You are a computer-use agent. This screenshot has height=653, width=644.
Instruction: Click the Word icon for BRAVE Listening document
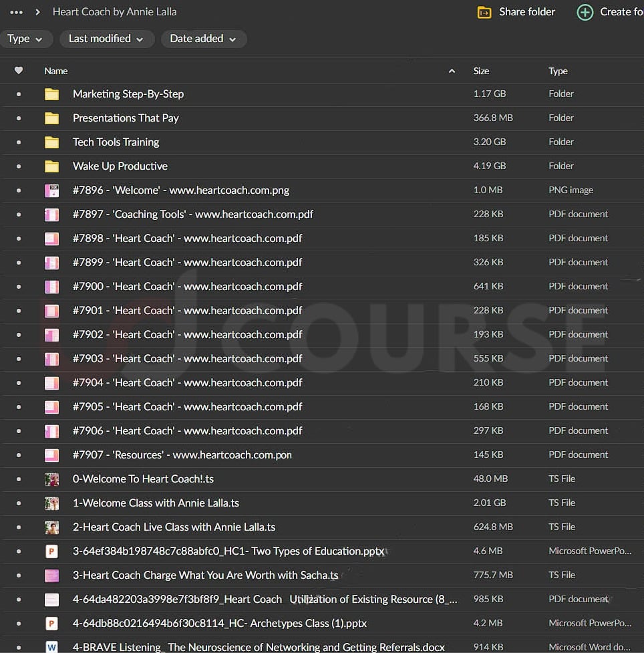tap(51, 647)
